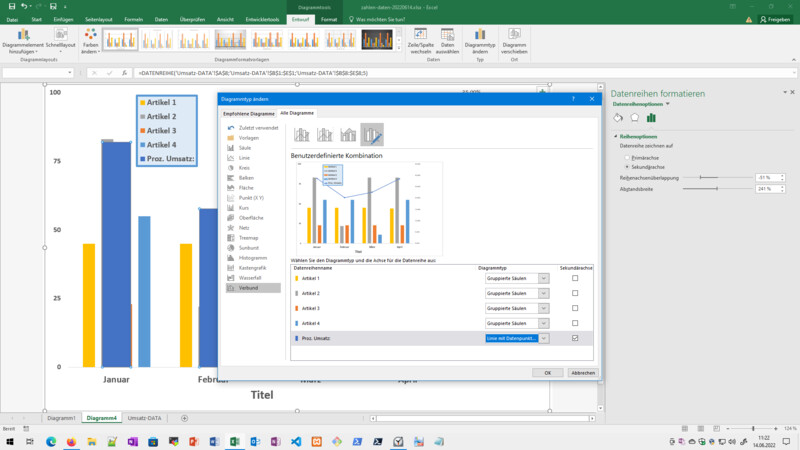Open Outlook in the taskbar

point(255,442)
